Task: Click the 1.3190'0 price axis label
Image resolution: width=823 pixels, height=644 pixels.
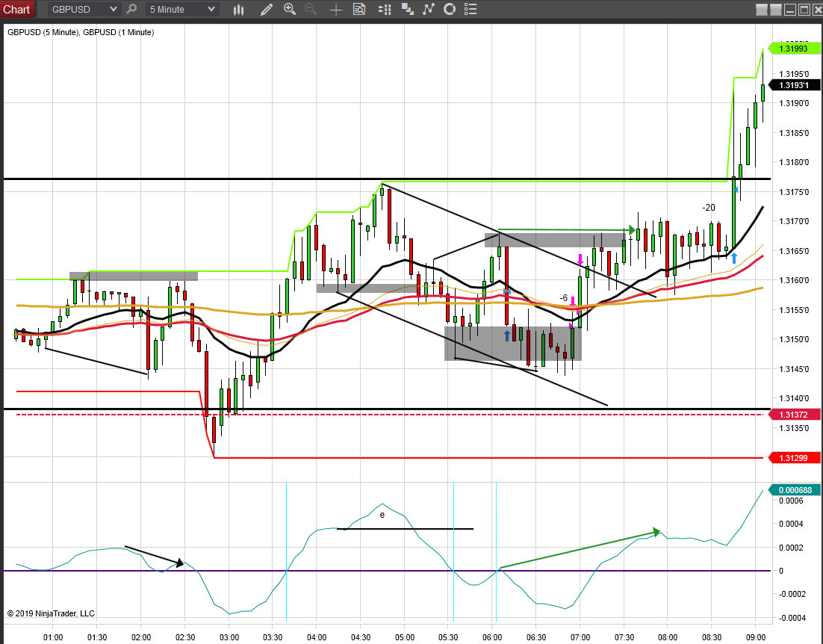Action: pyautogui.click(x=794, y=103)
